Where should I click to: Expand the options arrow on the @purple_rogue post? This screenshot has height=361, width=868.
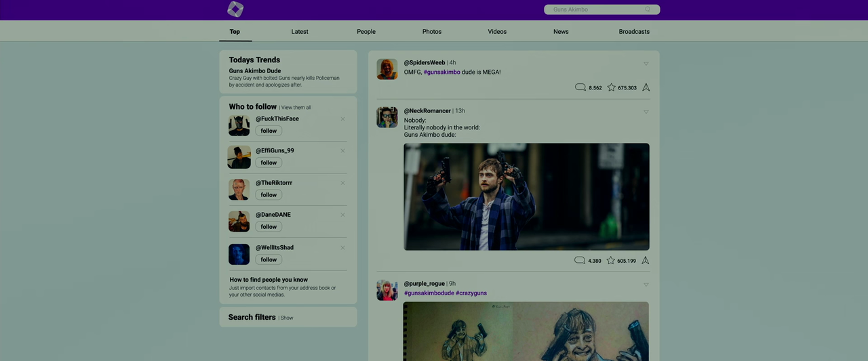pos(646,284)
